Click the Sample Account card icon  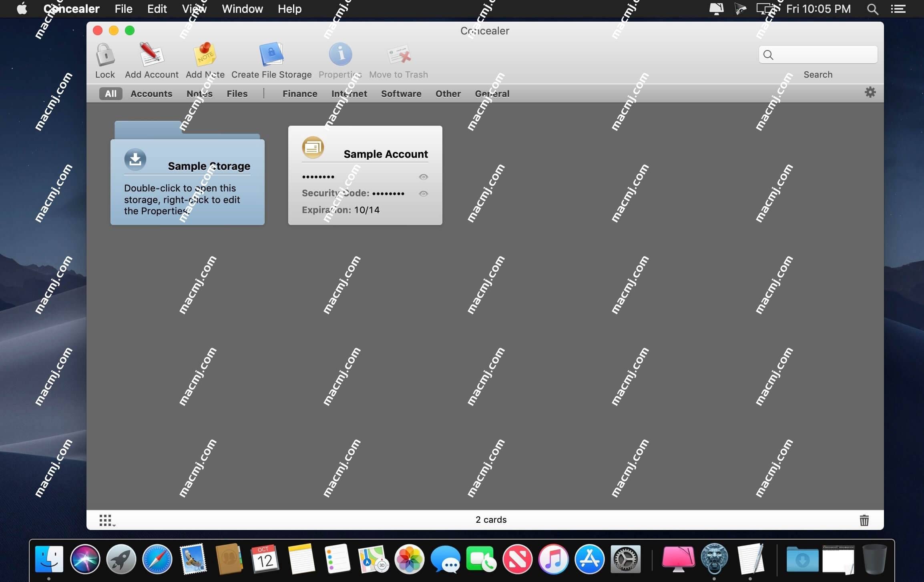pos(313,147)
